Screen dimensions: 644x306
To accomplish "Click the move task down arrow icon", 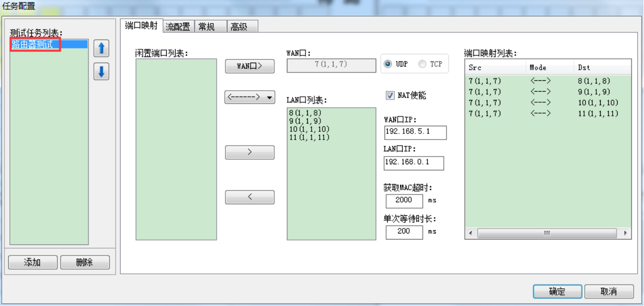I will click(x=101, y=71).
